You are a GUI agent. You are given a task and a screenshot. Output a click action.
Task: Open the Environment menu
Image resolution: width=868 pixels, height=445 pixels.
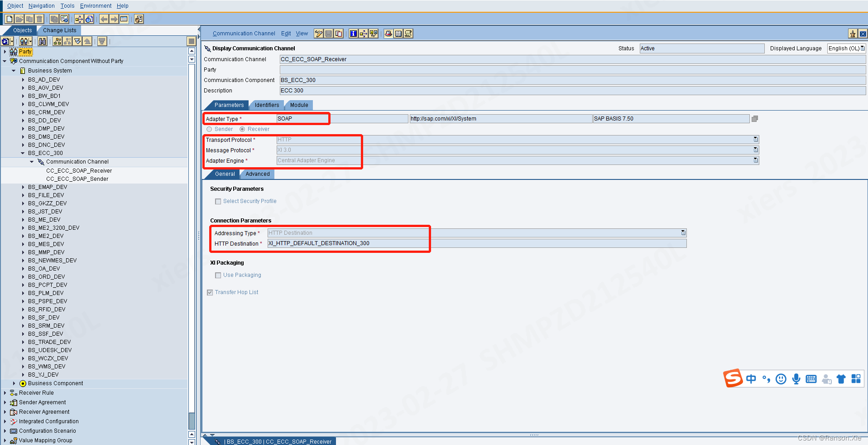(x=95, y=5)
